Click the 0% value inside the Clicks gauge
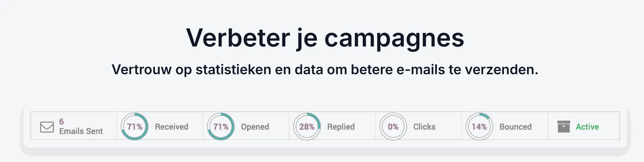The image size is (644, 162). pos(393,127)
